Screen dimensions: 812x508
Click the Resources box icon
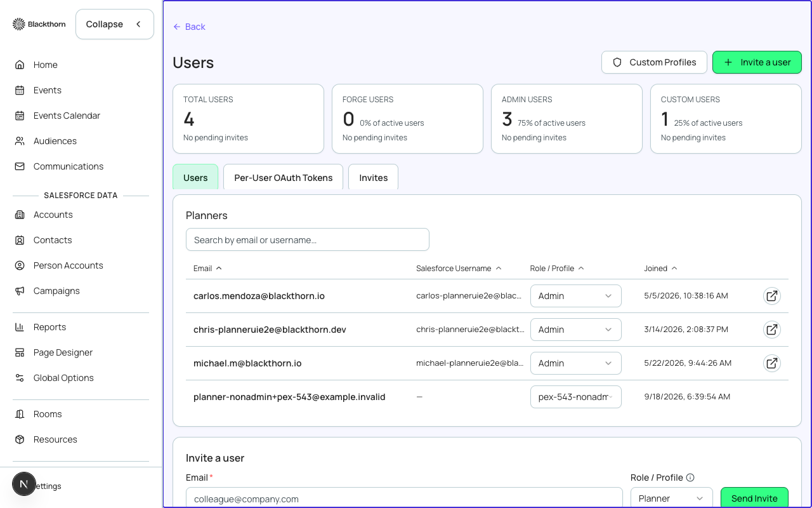(x=20, y=439)
